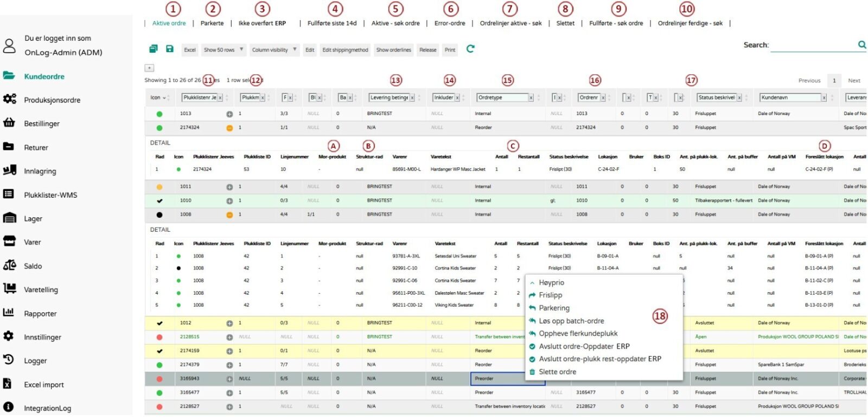Screen dimensions: 868x417
Task: Click the search magnifier icon
Action: [861, 45]
